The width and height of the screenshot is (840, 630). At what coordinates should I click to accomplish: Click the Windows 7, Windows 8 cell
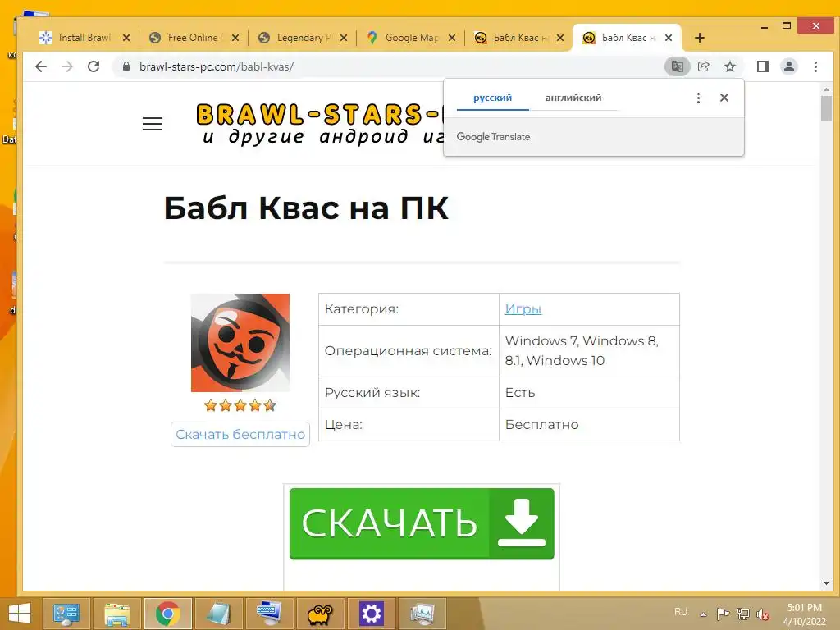(x=589, y=351)
